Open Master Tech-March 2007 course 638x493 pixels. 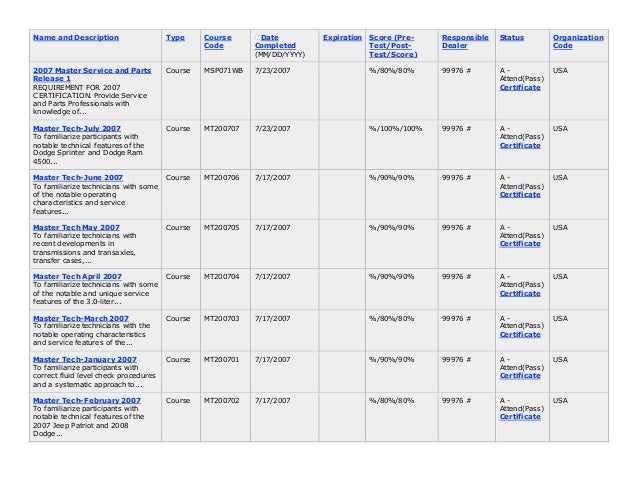[81, 318]
